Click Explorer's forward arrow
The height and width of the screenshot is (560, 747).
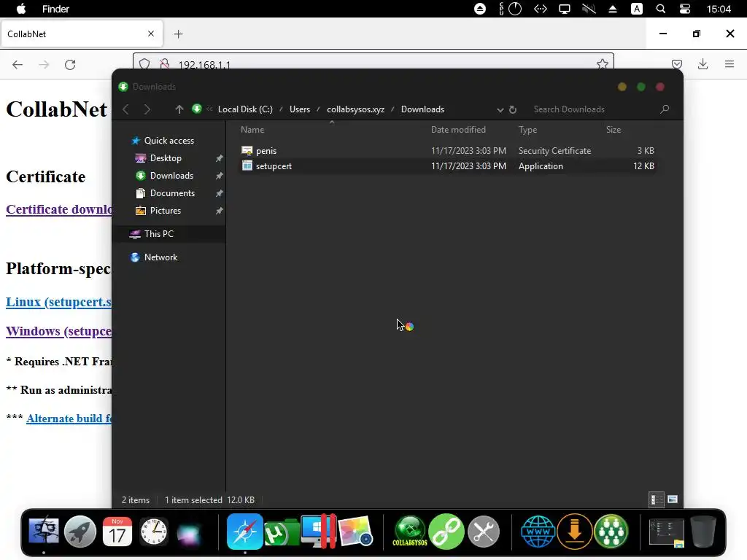147,109
